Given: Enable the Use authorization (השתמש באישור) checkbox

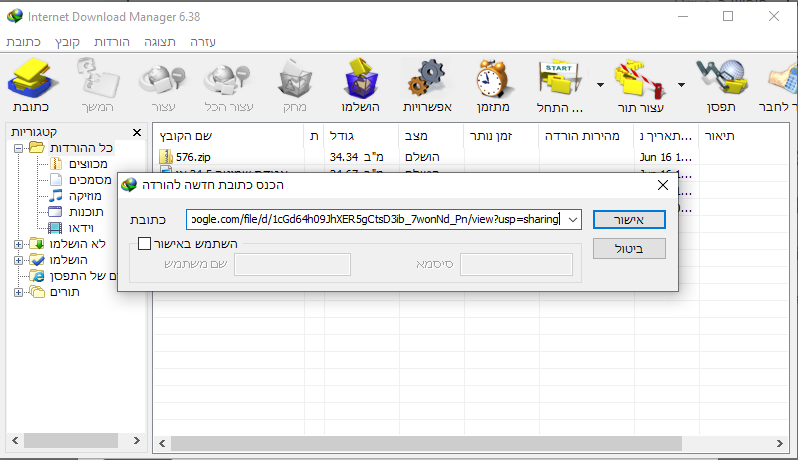Looking at the screenshot, I should coord(145,244).
